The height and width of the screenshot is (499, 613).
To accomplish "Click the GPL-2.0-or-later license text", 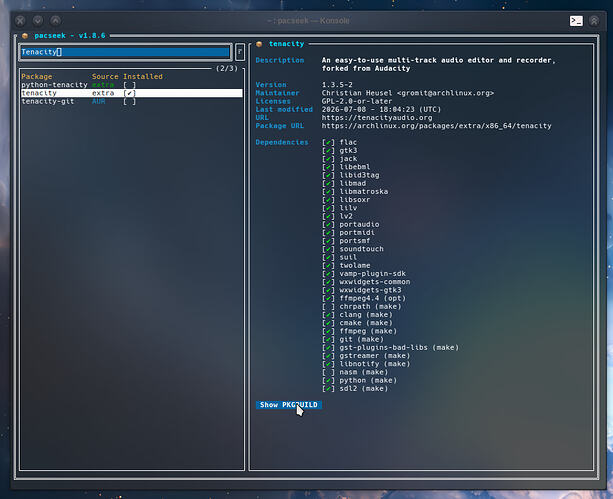I will click(x=357, y=101).
